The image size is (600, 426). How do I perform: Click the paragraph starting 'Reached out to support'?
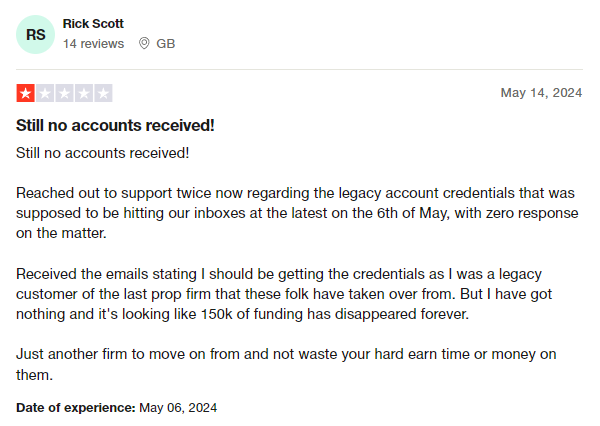(297, 213)
